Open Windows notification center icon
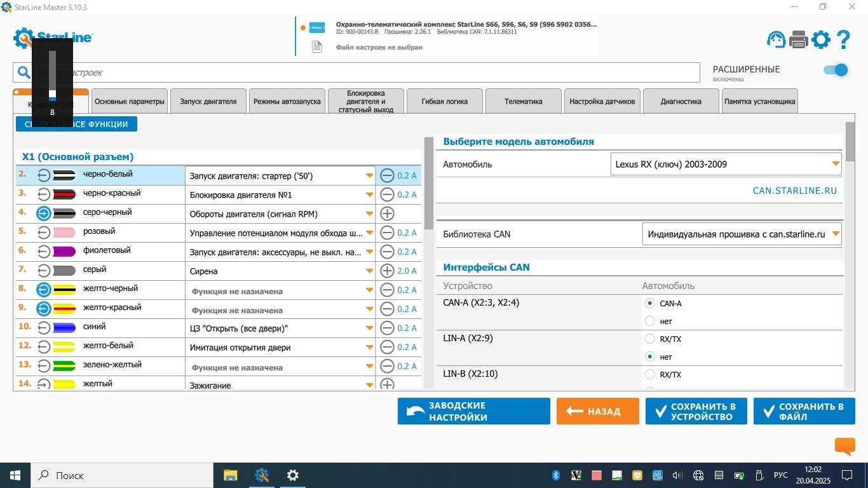Image resolution: width=868 pixels, height=488 pixels. point(847,475)
